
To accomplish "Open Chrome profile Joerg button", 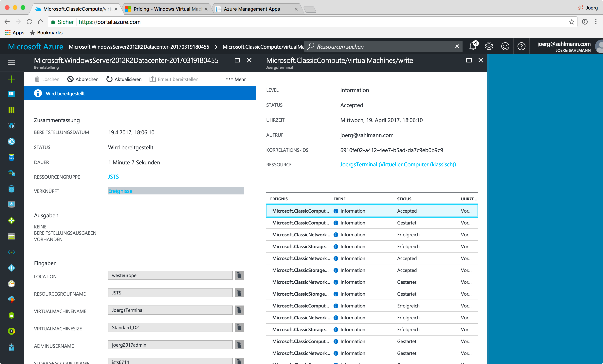I will [x=588, y=8].
